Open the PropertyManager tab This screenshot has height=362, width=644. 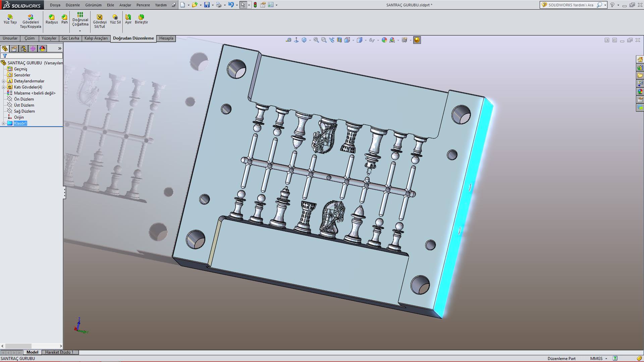14,49
